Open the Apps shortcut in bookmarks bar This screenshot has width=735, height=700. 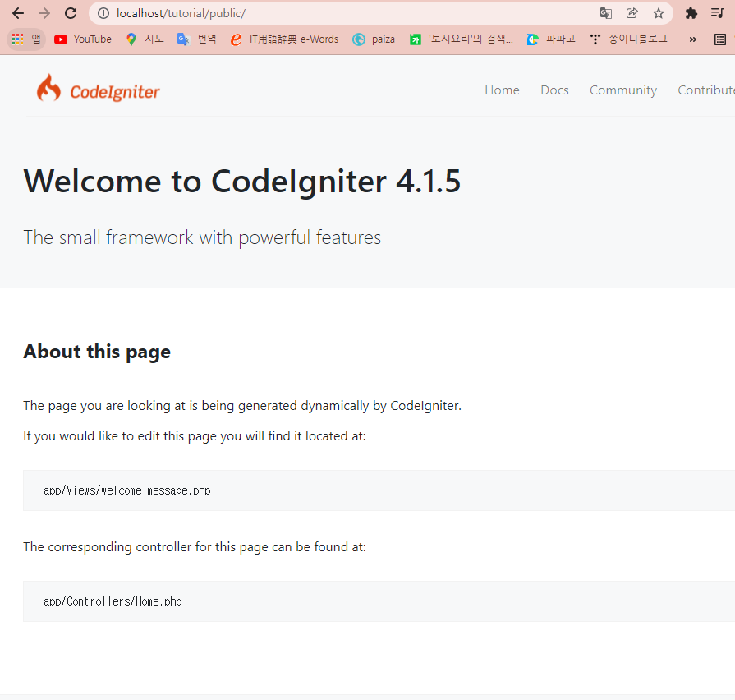click(26, 39)
